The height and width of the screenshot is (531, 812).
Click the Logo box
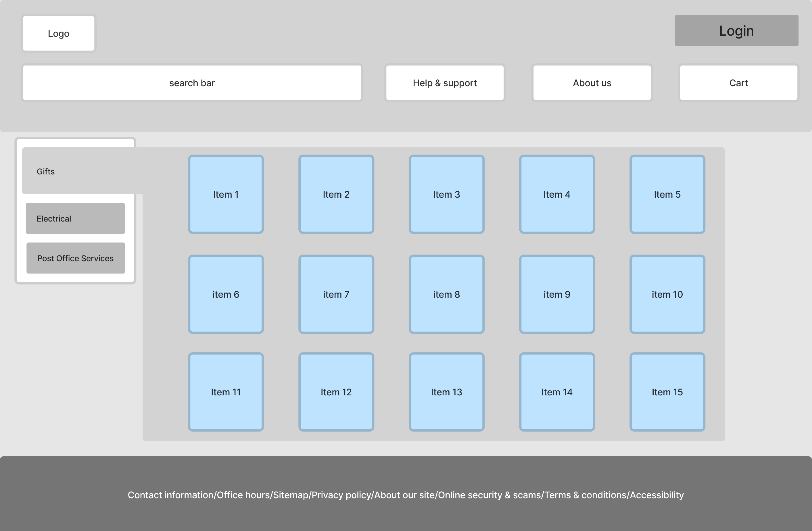(58, 33)
